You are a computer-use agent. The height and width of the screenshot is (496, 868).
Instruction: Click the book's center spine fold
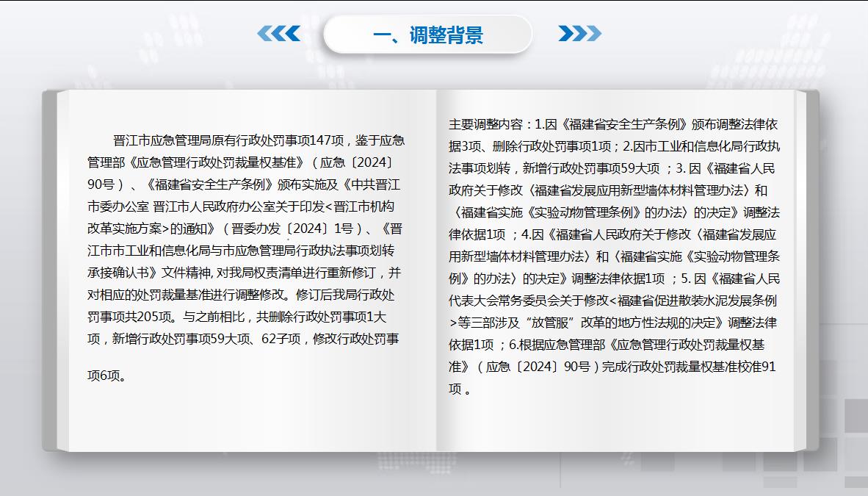pyautogui.click(x=437, y=270)
